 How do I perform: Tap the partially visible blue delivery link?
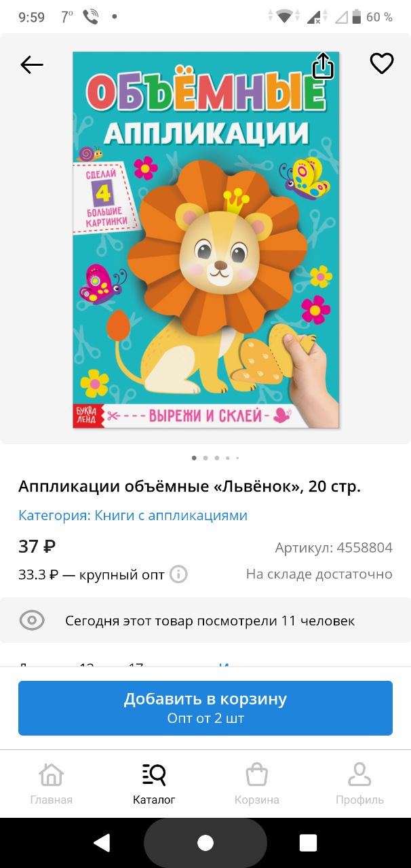[x=225, y=665]
